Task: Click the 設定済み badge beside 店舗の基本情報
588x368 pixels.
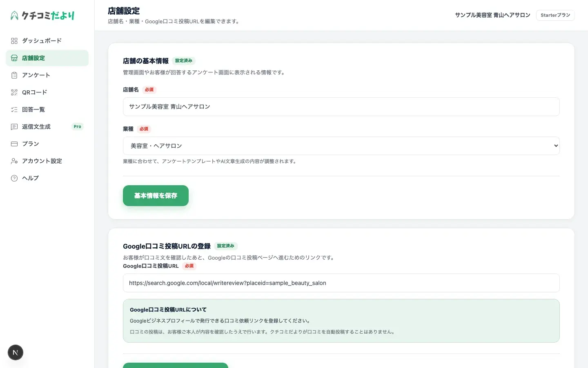Action: tap(184, 61)
